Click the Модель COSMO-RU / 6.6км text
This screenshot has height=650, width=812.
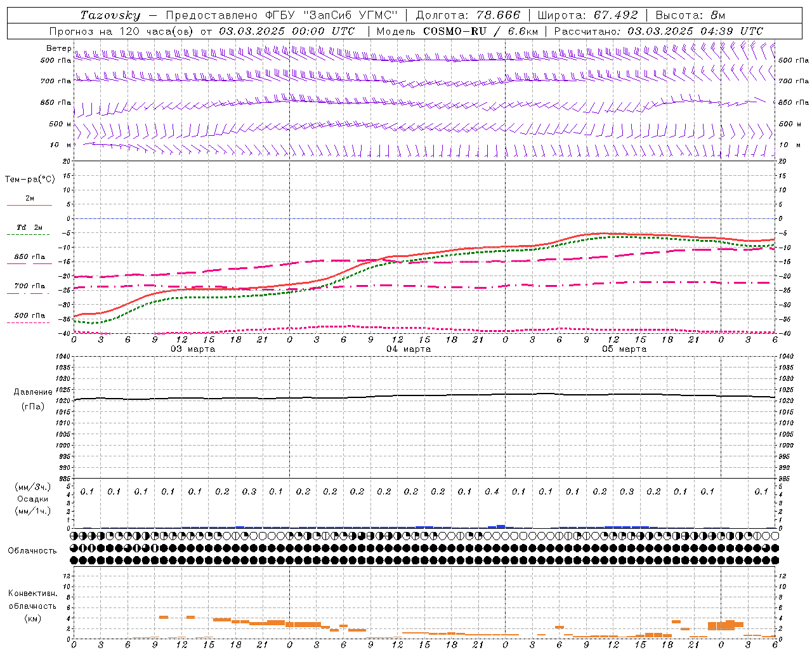[x=457, y=31]
